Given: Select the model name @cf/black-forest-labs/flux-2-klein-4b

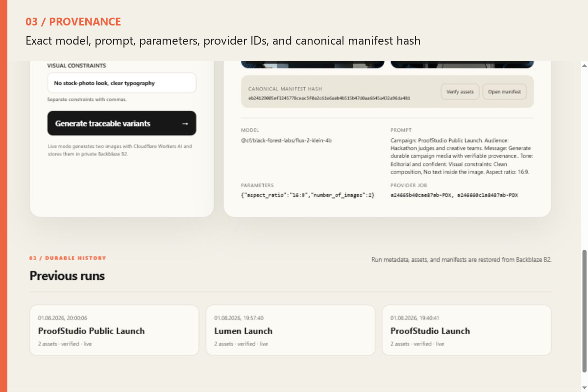Looking at the screenshot, I should click(x=286, y=140).
